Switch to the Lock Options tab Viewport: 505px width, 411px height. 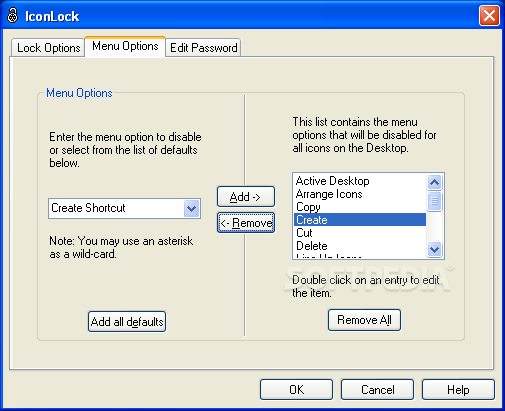tap(48, 48)
